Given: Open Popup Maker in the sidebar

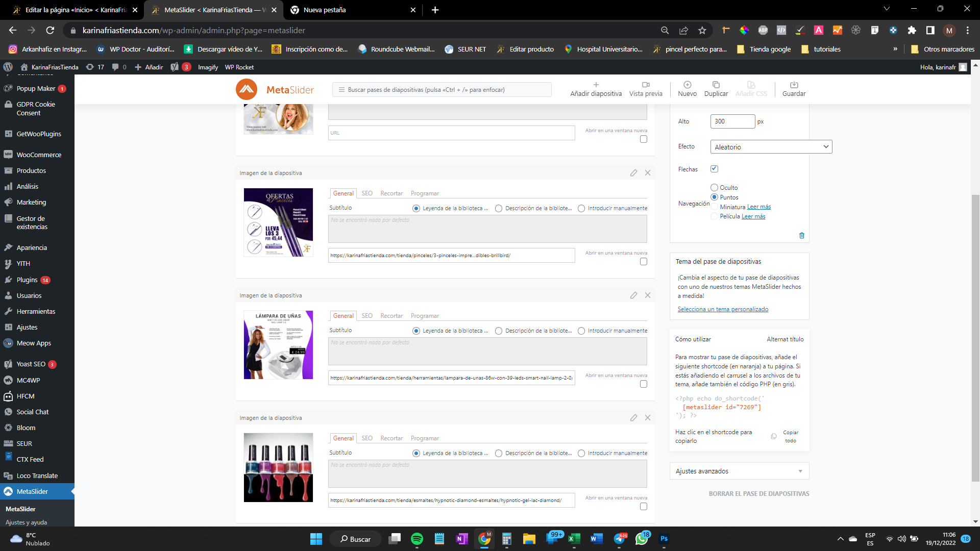Looking at the screenshot, I should (37, 89).
